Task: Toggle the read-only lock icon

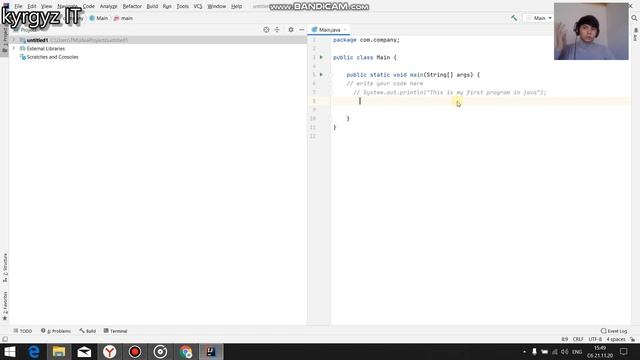Action: pyautogui.click(x=632, y=339)
